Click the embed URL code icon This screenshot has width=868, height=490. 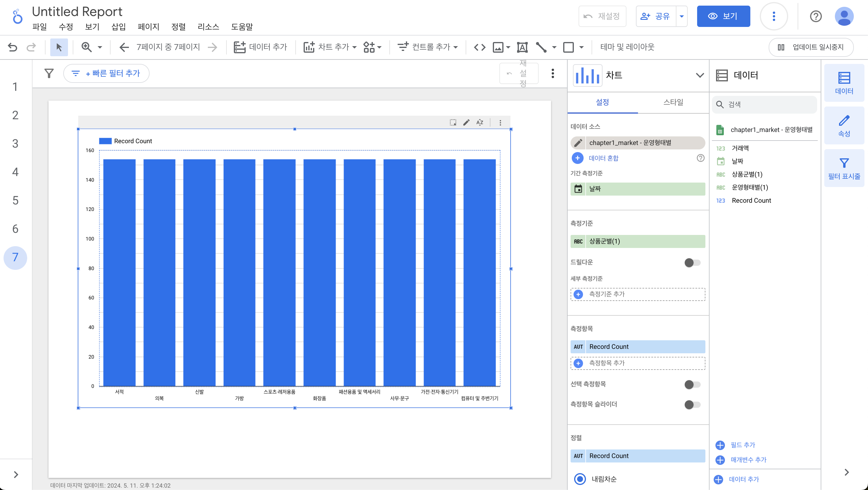(480, 47)
